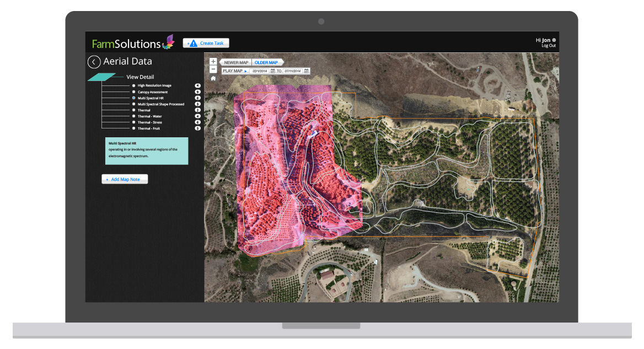Select the Canopy Assessment layer option

click(133, 92)
